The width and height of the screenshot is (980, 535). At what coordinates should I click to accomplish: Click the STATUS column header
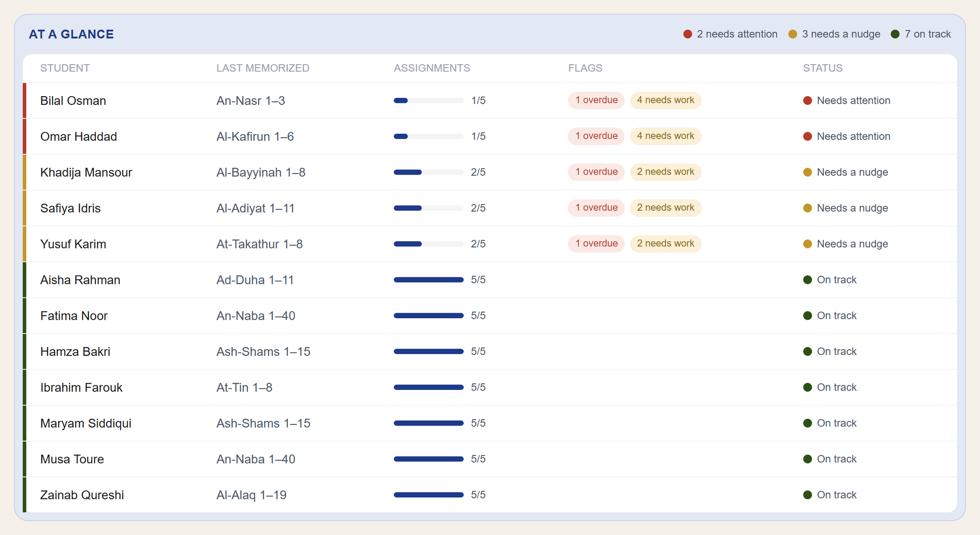click(x=823, y=68)
